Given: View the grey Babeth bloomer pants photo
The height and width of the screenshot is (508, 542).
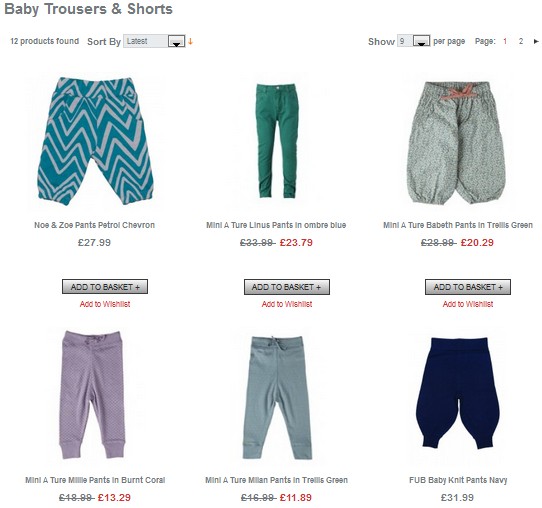Looking at the screenshot, I should pyautogui.click(x=457, y=143).
